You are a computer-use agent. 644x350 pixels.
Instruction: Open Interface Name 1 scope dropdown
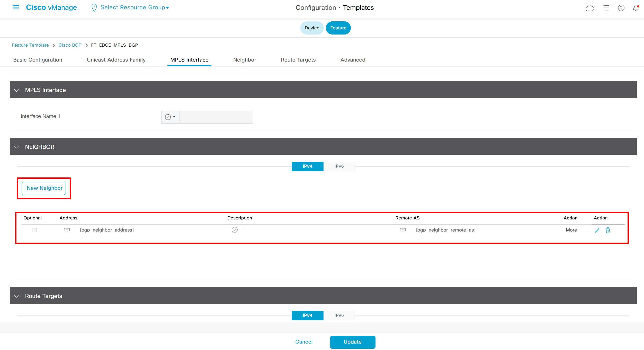[x=170, y=117]
